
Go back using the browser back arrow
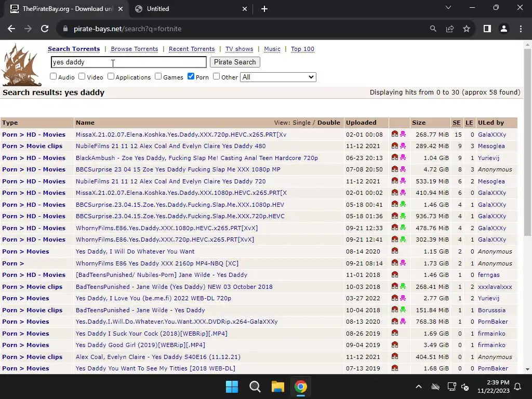(11, 29)
